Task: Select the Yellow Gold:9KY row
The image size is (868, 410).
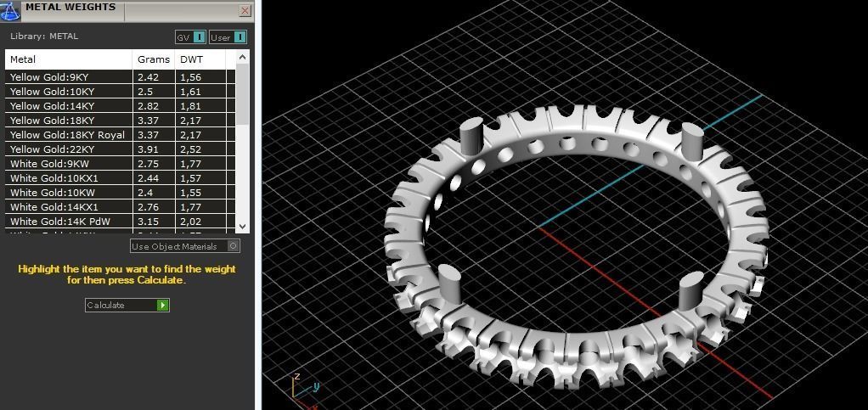Action: click(120, 77)
